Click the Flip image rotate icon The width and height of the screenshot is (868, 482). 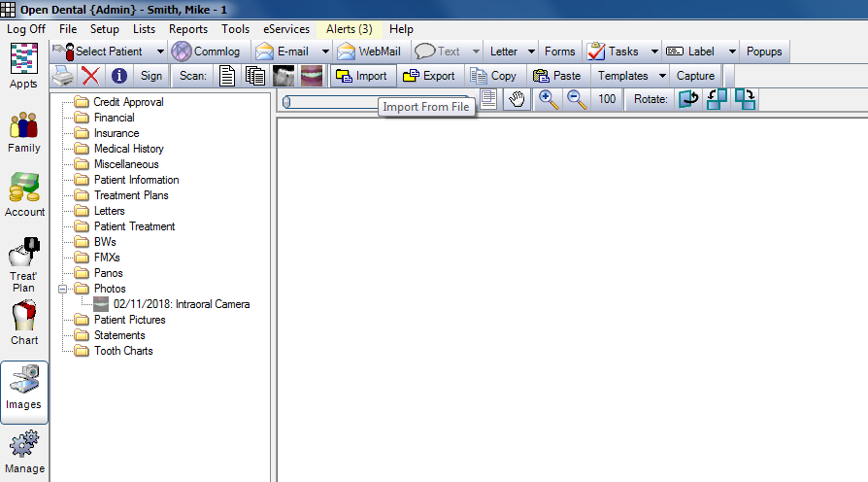(x=688, y=99)
